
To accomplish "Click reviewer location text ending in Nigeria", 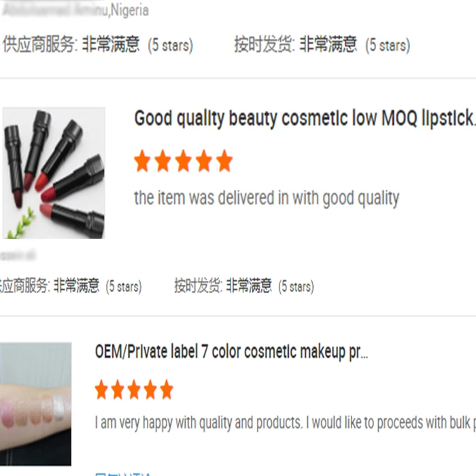I will tap(75, 10).
